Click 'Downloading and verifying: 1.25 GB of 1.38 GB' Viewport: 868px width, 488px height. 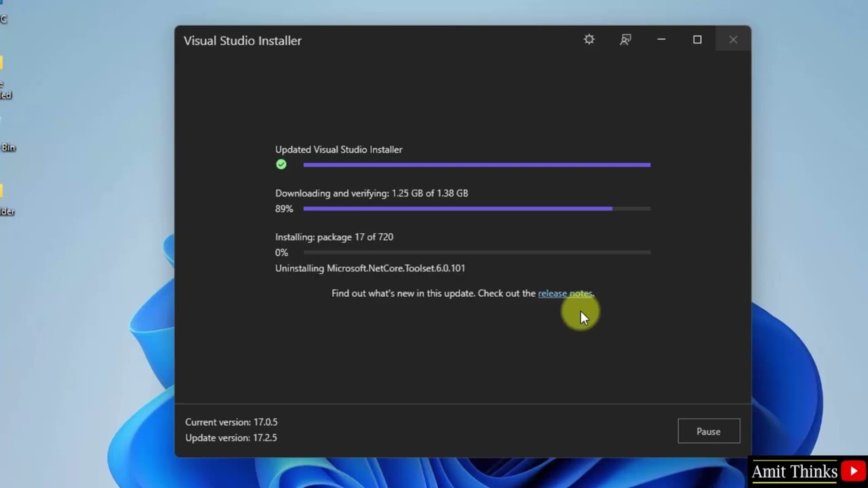coord(372,193)
